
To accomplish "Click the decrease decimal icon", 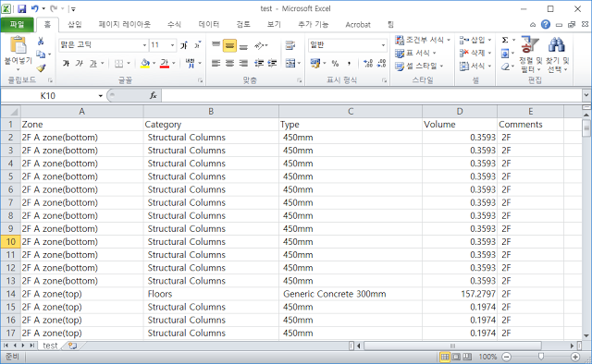I will tap(382, 64).
